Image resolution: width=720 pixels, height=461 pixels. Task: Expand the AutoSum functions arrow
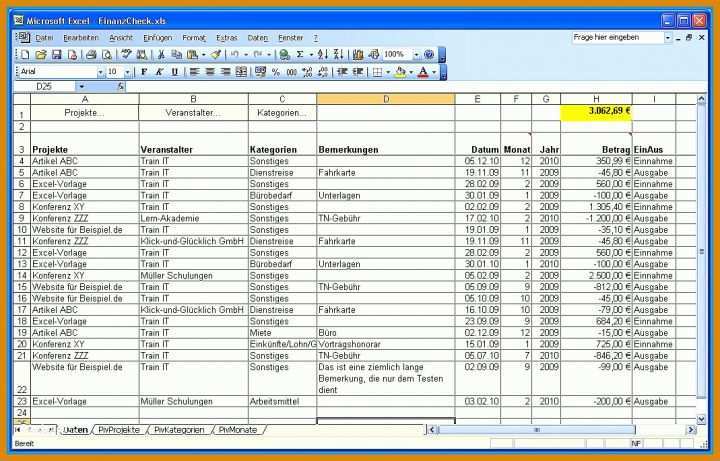[x=311, y=55]
